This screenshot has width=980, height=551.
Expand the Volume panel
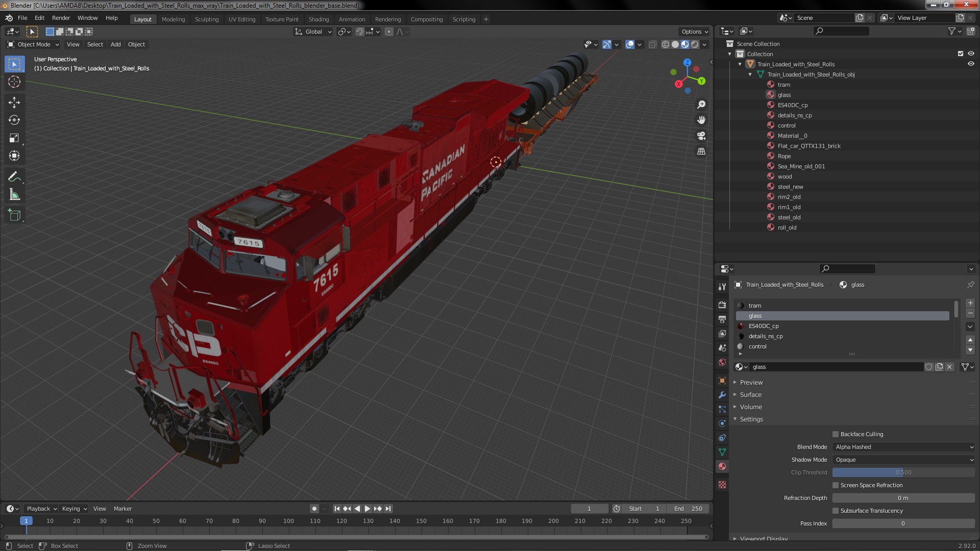[750, 407]
